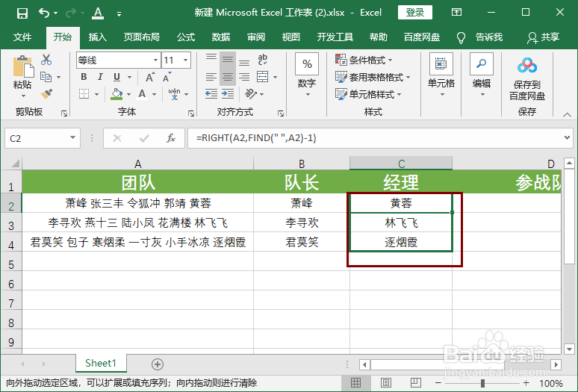Open the 文件 file menu
This screenshot has height=392, width=578.
tap(22, 37)
